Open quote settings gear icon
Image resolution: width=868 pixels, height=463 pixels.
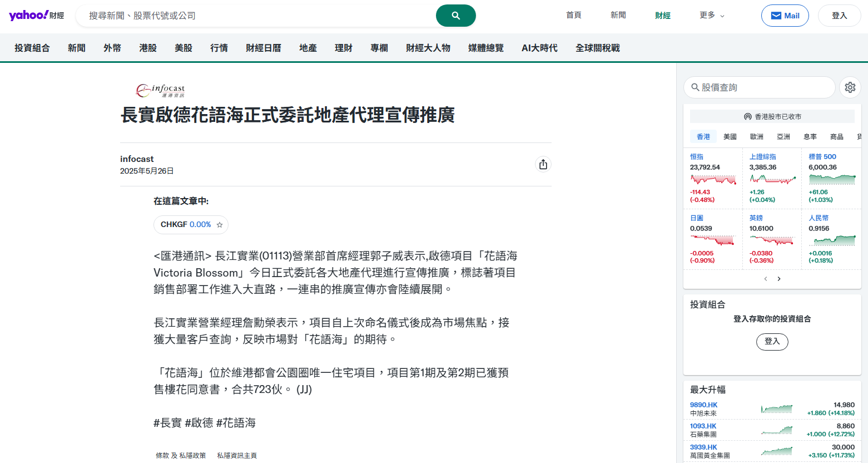[x=850, y=87]
